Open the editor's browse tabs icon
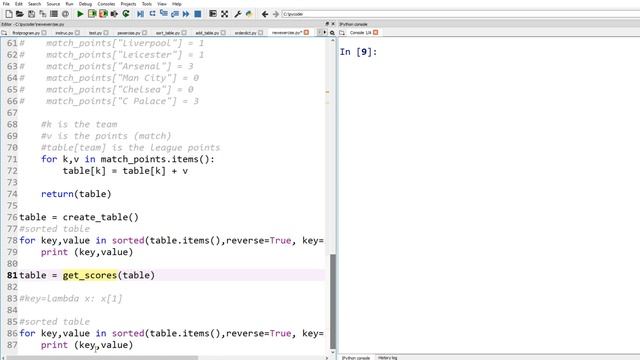This screenshot has width=640, height=360. pyautogui.click(x=4, y=33)
